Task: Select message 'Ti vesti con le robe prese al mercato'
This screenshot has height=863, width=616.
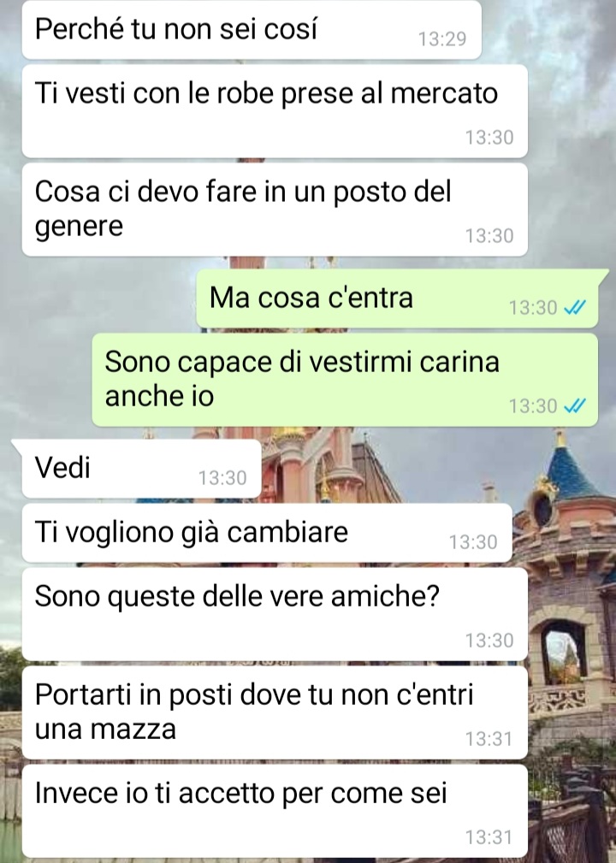Action: click(x=275, y=111)
